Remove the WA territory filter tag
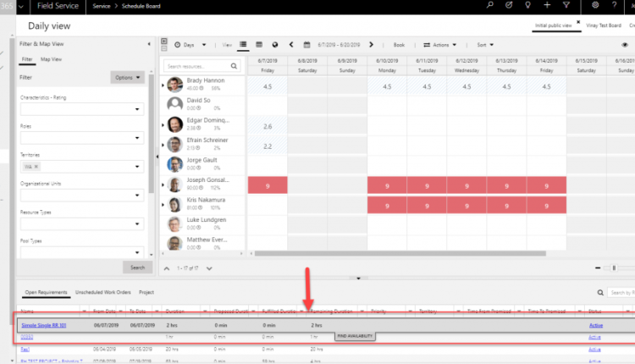Image resolution: width=635 pixels, height=364 pixels. (37, 167)
